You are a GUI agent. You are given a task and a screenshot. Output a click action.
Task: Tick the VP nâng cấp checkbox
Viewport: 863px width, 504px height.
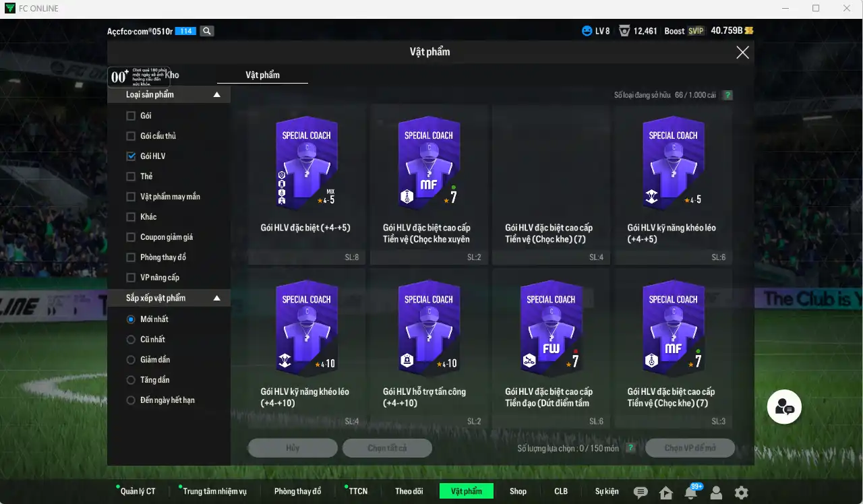pyautogui.click(x=131, y=278)
